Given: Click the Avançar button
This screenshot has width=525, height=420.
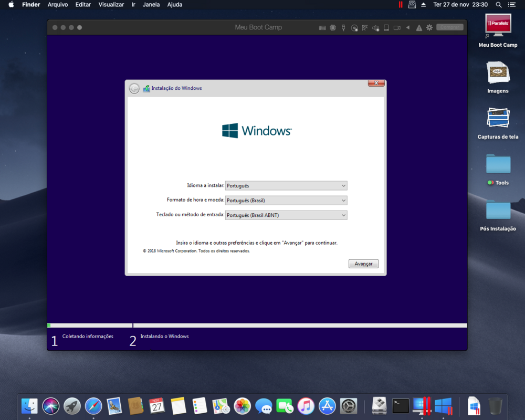Looking at the screenshot, I should 363,264.
